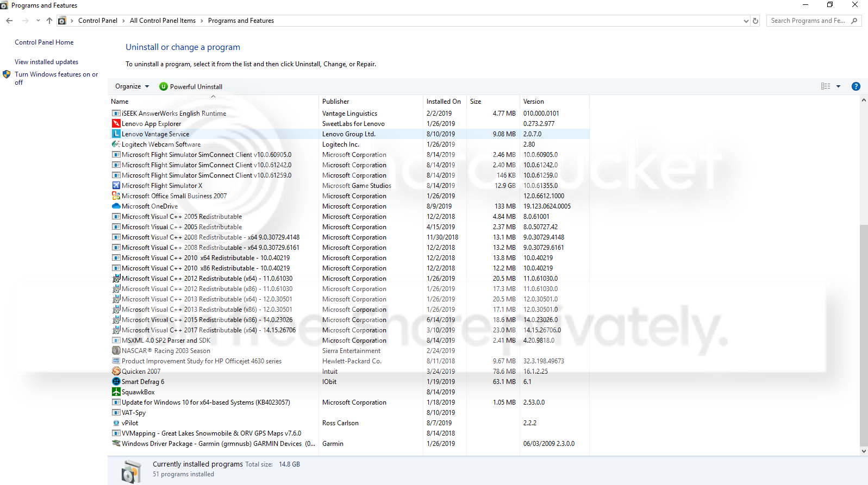Click the Microsoft Flight Simulator X icon
Viewport: 868px width, 485px height.
point(116,186)
